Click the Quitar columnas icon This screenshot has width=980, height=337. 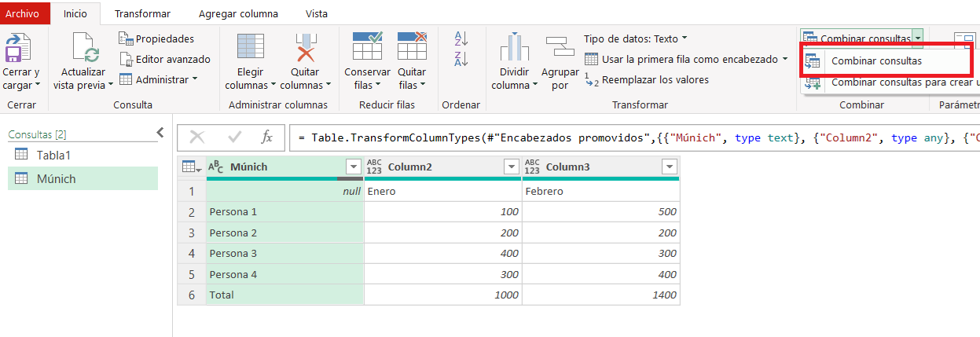click(306, 49)
